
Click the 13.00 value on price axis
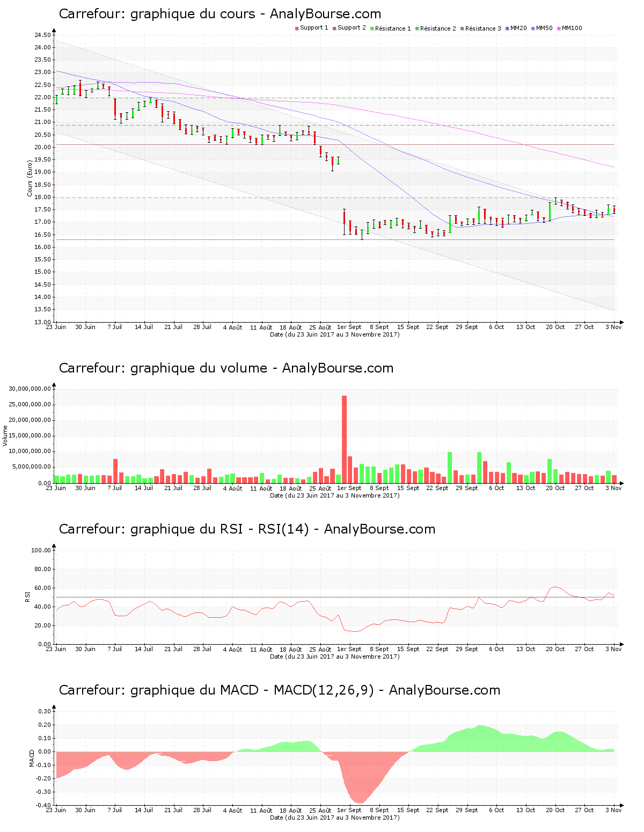tap(43, 322)
